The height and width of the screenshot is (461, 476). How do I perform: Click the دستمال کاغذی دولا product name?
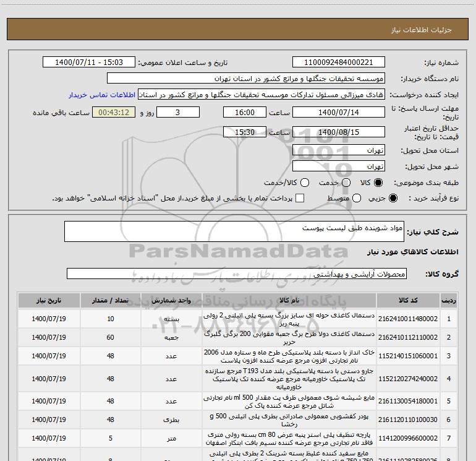coord(289,338)
